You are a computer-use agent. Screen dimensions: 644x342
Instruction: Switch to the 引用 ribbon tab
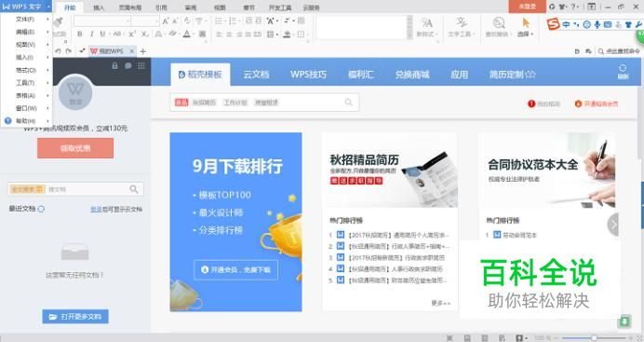pyautogui.click(x=161, y=7)
